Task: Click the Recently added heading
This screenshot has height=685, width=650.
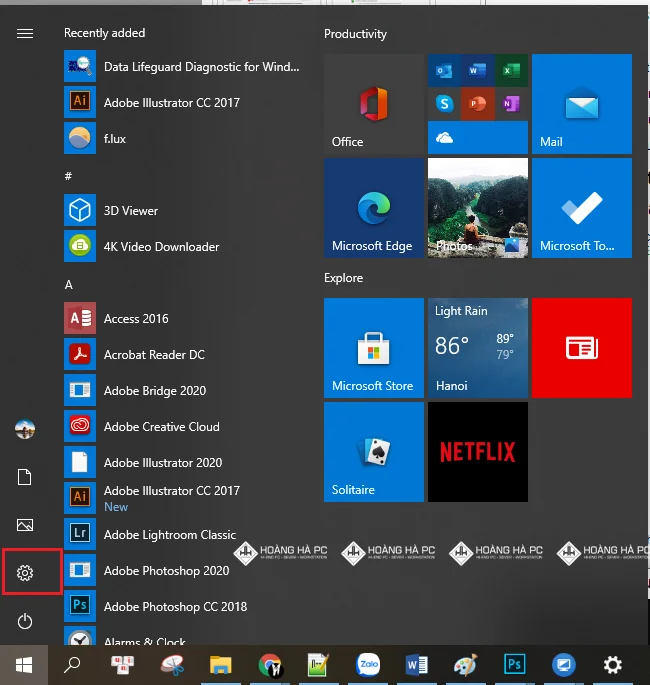Action: (x=104, y=33)
